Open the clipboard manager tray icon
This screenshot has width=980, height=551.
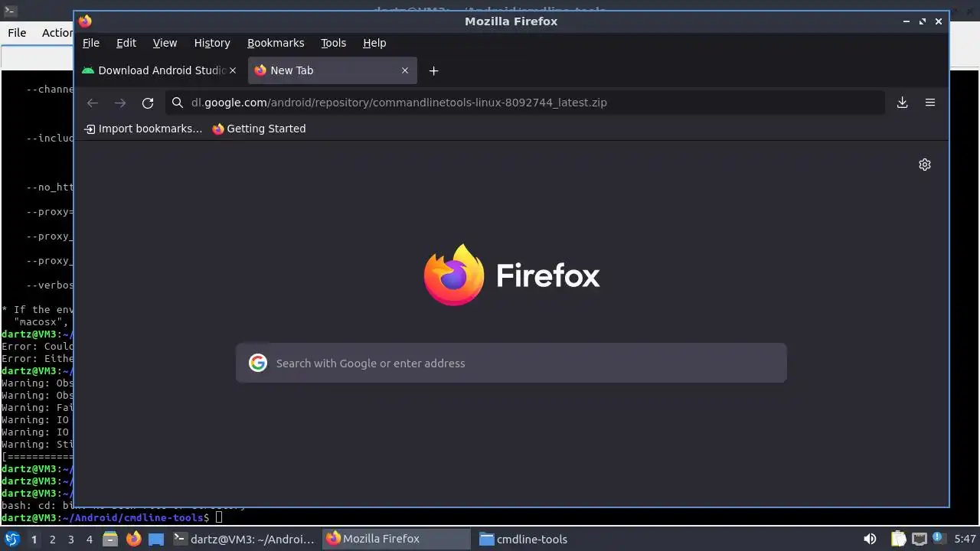click(899, 539)
